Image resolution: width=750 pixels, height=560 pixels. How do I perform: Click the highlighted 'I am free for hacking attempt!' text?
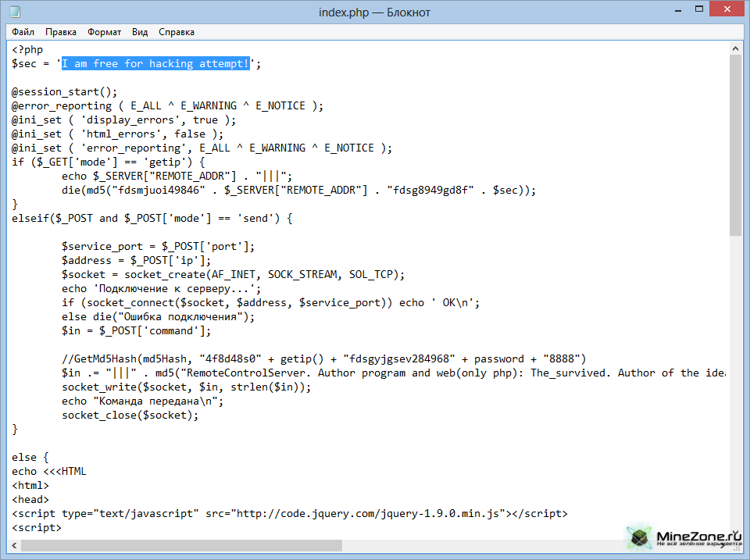coord(156,63)
